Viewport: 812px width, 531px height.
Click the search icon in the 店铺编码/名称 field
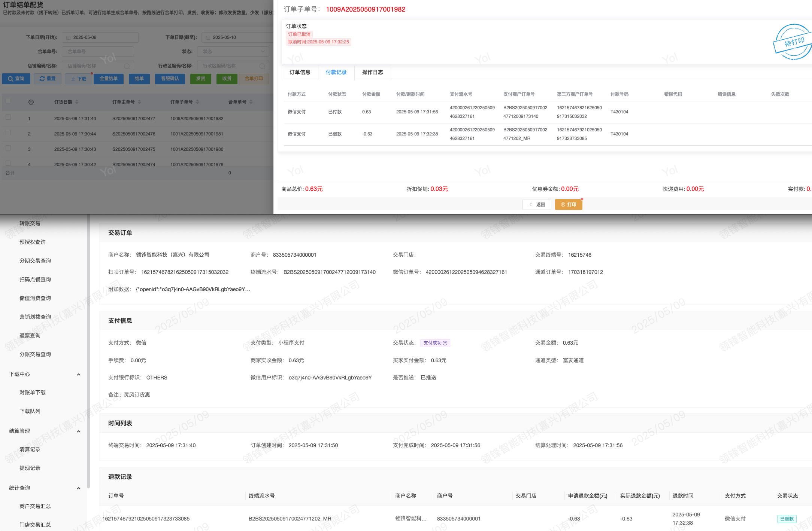tap(127, 66)
